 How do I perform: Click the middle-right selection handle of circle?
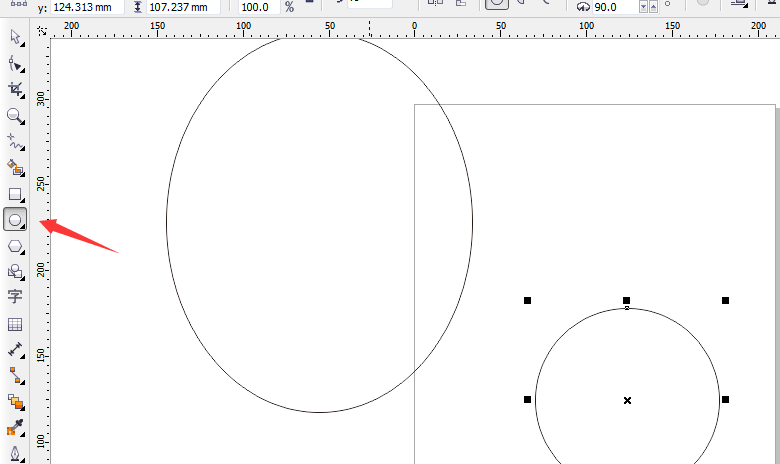(x=725, y=399)
